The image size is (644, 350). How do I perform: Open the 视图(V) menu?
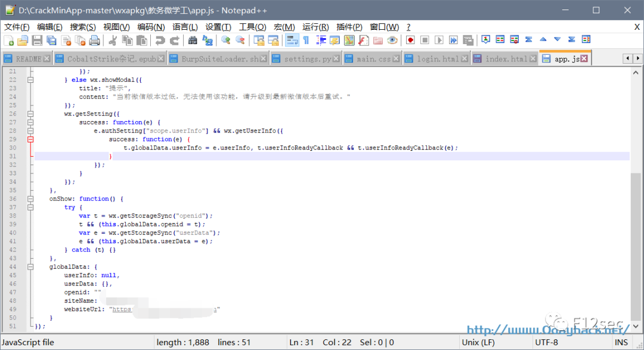[x=116, y=27]
